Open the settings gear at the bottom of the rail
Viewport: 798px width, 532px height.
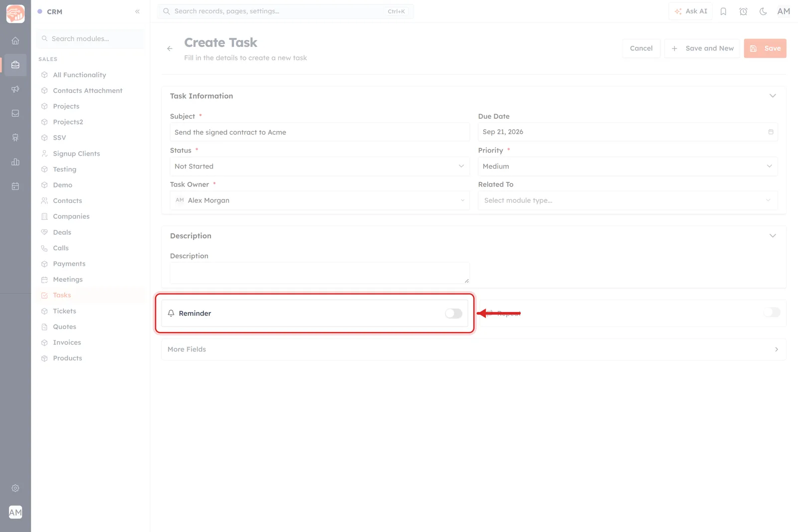(15, 488)
